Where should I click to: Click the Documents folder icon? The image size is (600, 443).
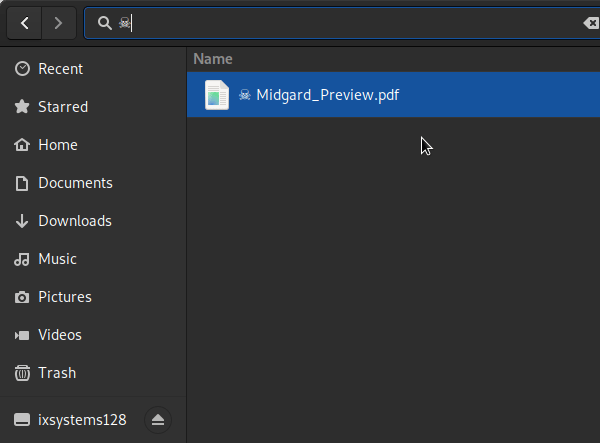[22, 183]
